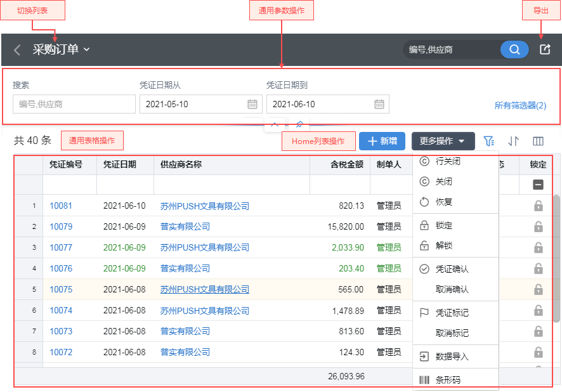Open the table filter icon
562x392 pixels.
pyautogui.click(x=488, y=141)
